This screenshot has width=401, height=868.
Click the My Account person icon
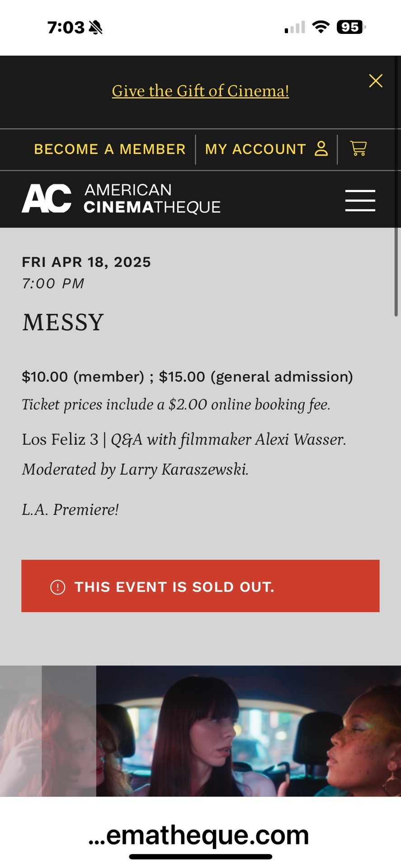point(321,149)
